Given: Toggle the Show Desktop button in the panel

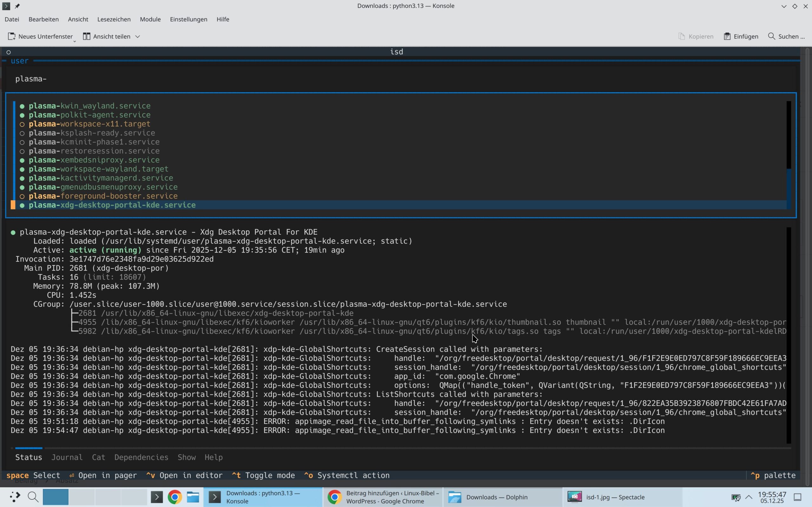Looking at the screenshot, I should pyautogui.click(x=798, y=497).
